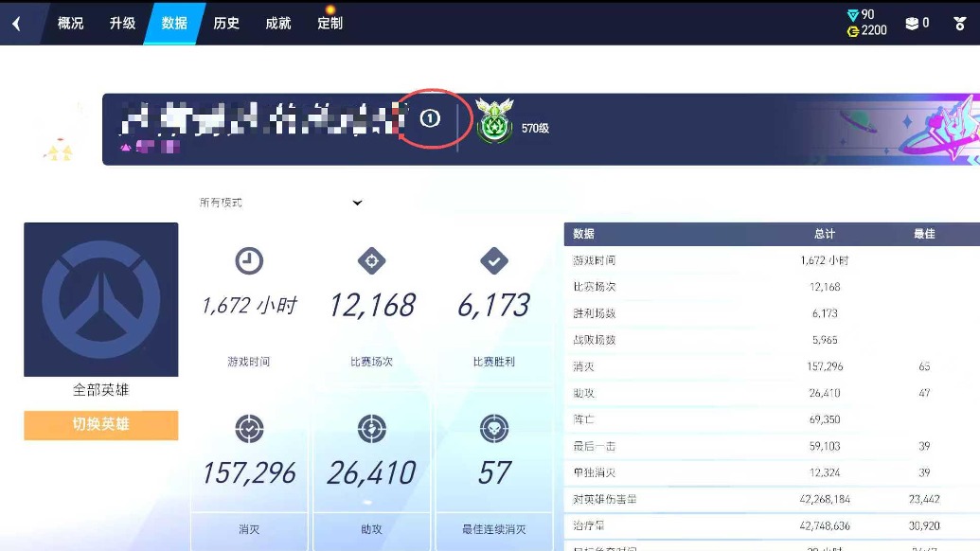Image resolution: width=980 pixels, height=551 pixels.
Task: Click the skull icon above 最佳连续消灭
Action: click(x=493, y=428)
